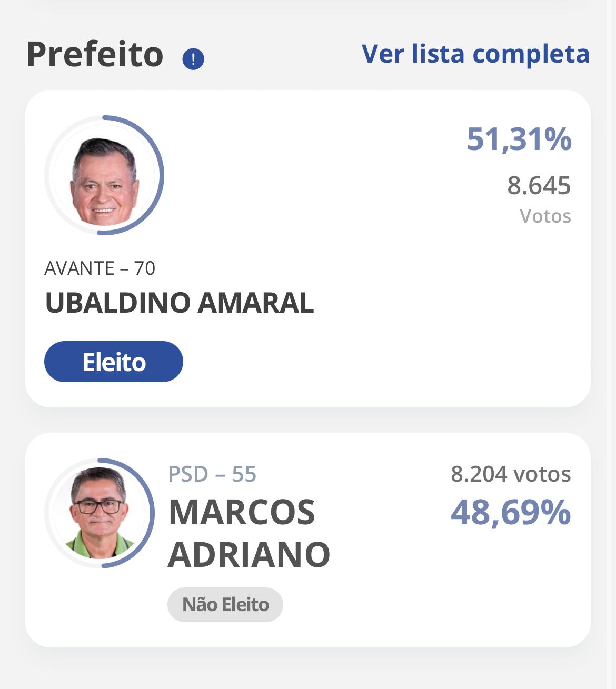Click the Votos label under 8.645
Viewport: 616px width, 689px height.
click(545, 216)
